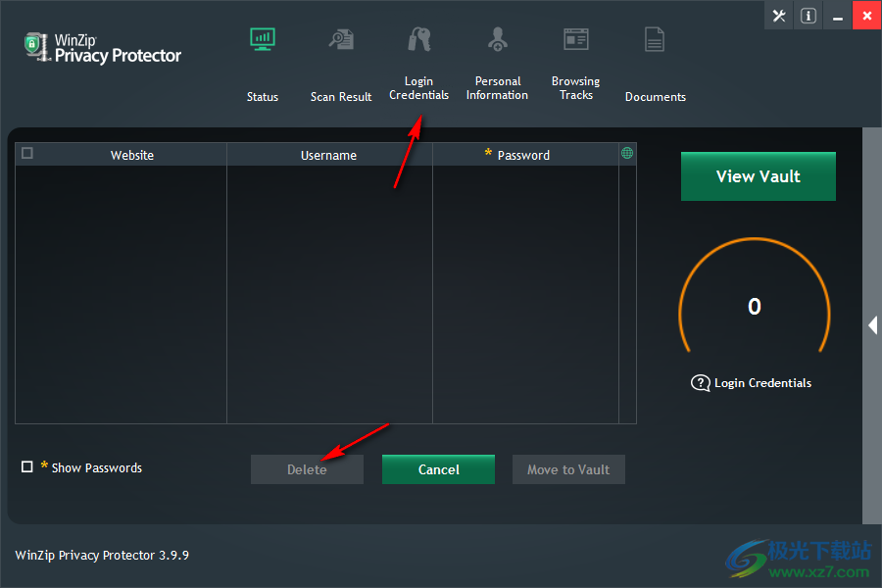Close the Privacy Protector window
Screen dimensions: 882x588
pos(867,16)
